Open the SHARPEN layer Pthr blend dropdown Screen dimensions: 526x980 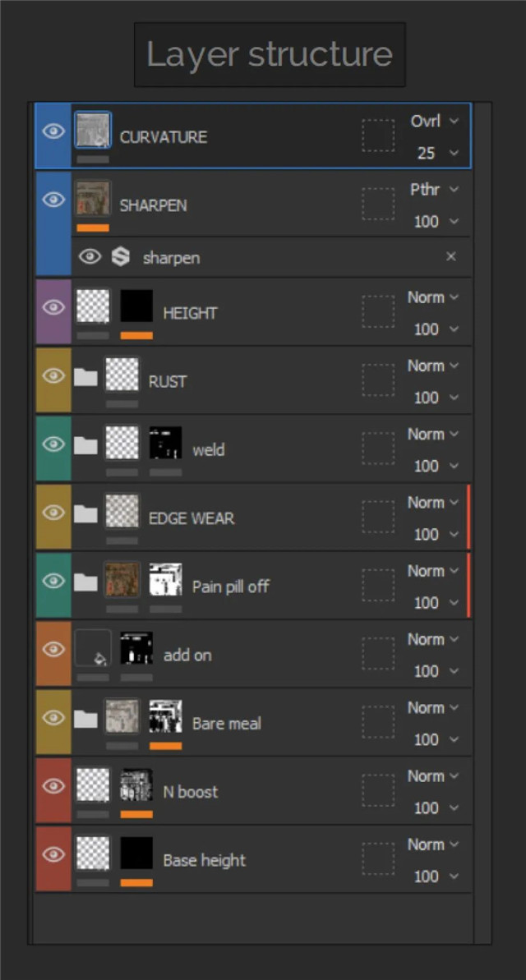click(435, 189)
